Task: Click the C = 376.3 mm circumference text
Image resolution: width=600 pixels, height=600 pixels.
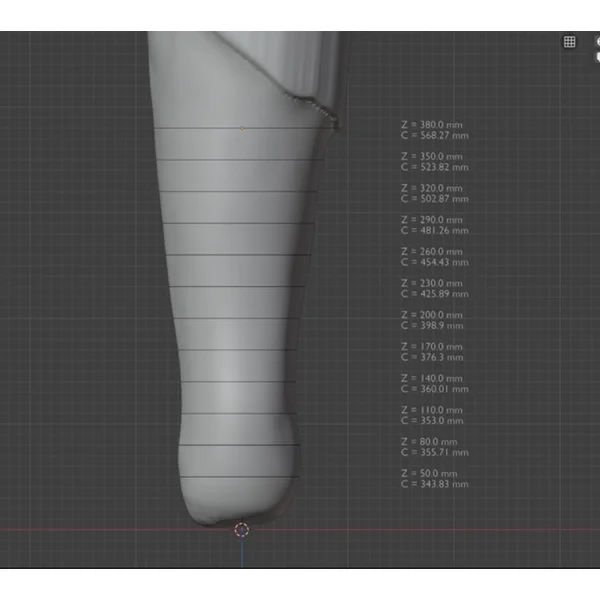Action: [431, 357]
